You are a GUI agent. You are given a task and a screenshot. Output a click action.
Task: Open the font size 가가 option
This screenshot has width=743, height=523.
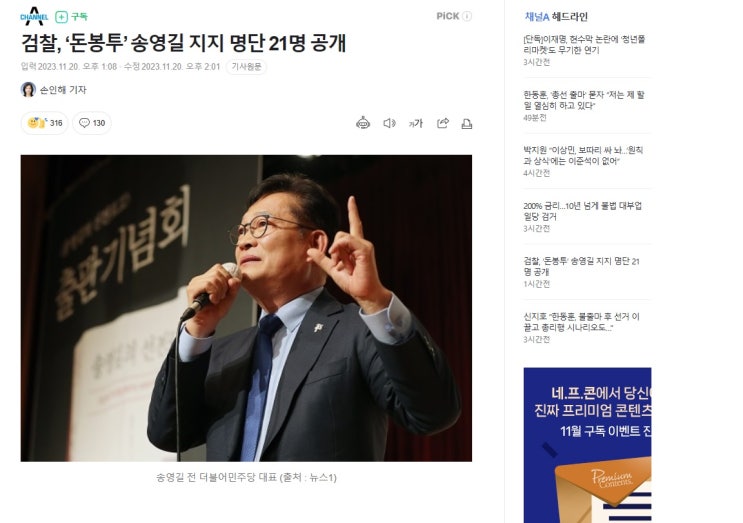click(x=415, y=124)
